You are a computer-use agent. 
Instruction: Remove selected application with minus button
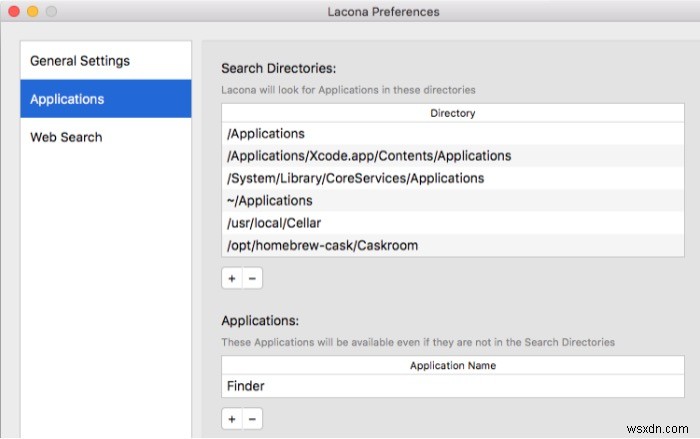click(x=252, y=419)
